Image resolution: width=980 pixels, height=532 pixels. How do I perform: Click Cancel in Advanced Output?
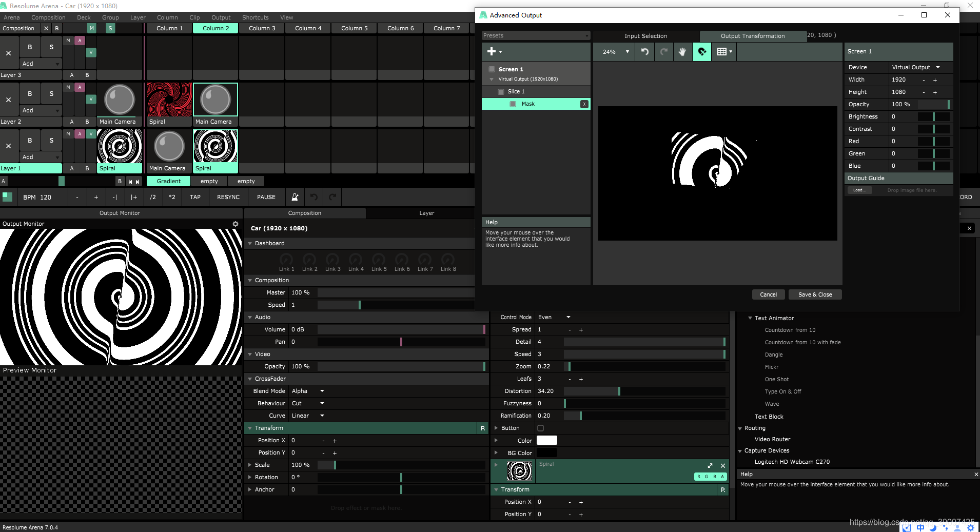[768, 295]
